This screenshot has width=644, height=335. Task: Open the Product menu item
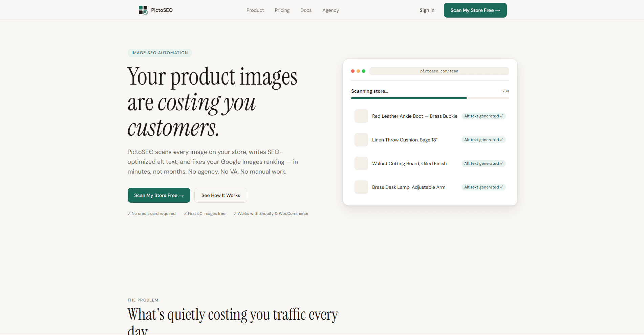point(255,10)
